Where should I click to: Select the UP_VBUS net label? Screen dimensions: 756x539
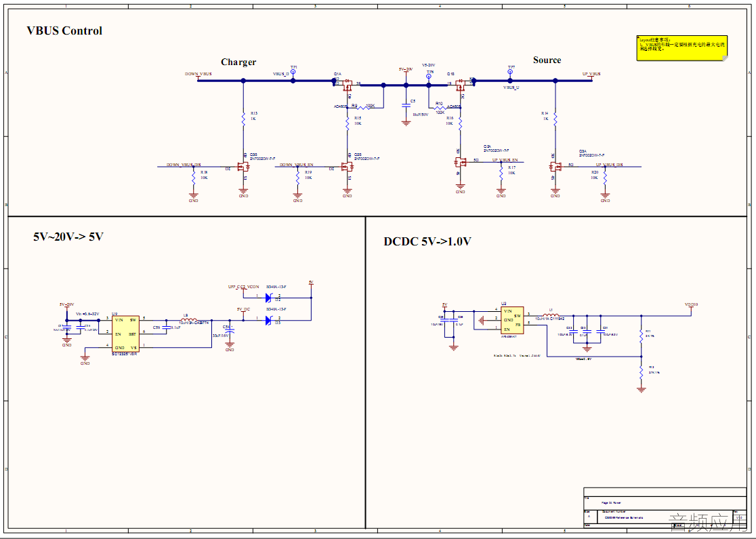click(x=591, y=74)
